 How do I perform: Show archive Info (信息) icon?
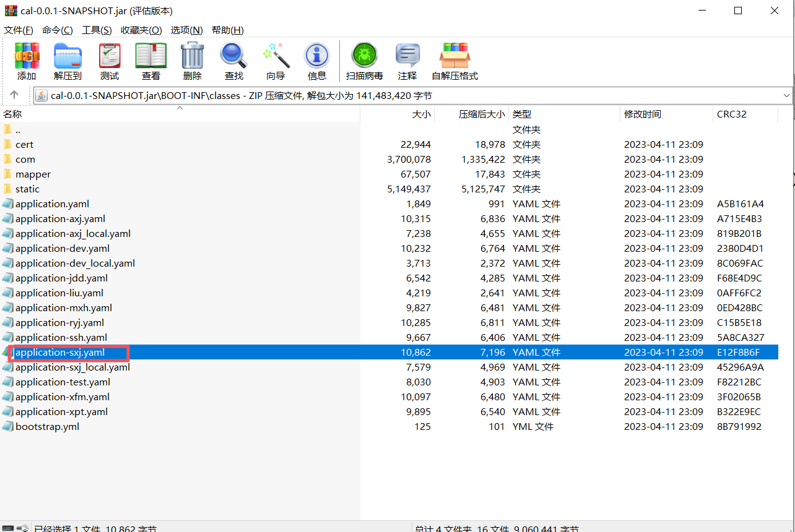pyautogui.click(x=317, y=56)
